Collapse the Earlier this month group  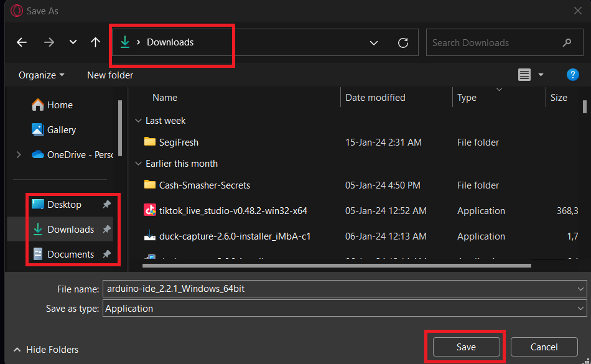(x=138, y=164)
